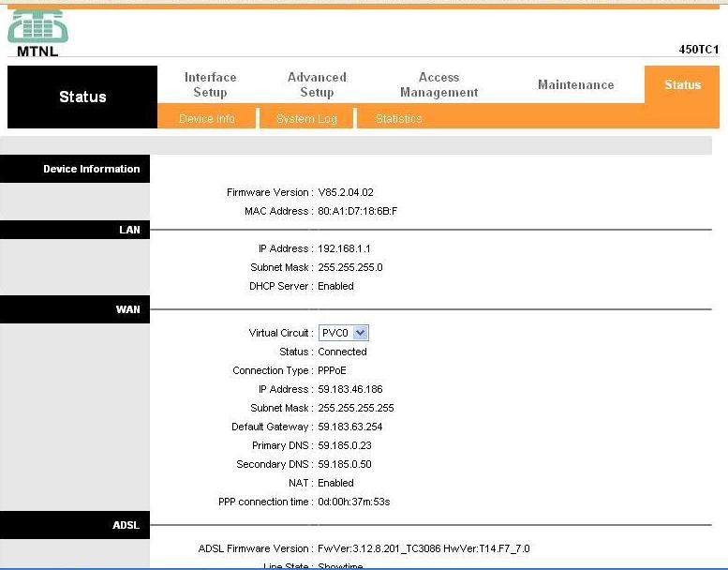
Task: Expand the Virtual Circuit PVC0 dropdown
Action: (343, 333)
